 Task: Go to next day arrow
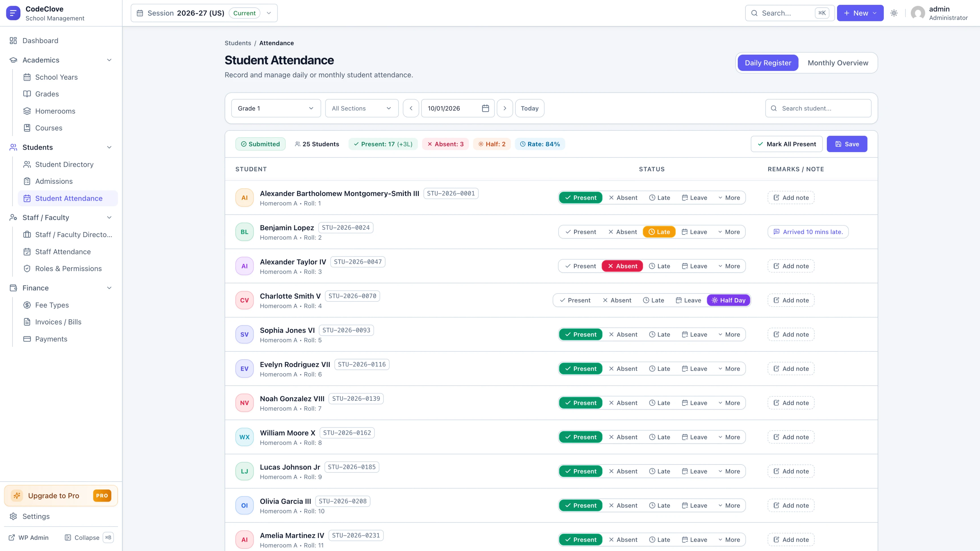[505, 108]
